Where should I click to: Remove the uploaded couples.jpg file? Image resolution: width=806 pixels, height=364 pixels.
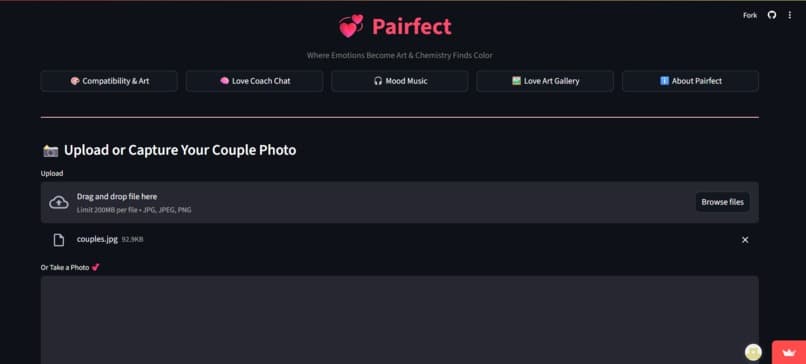[x=745, y=240]
